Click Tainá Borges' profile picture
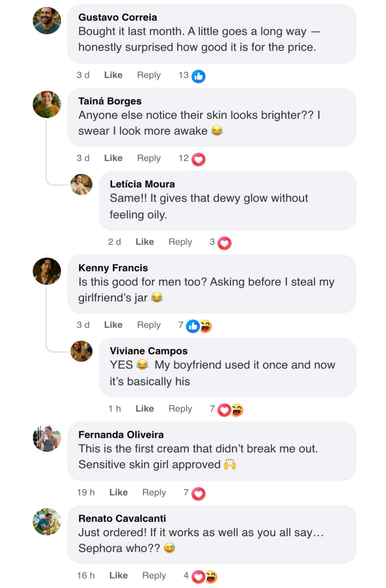Viewport: 386px width, 588px height. point(47,104)
